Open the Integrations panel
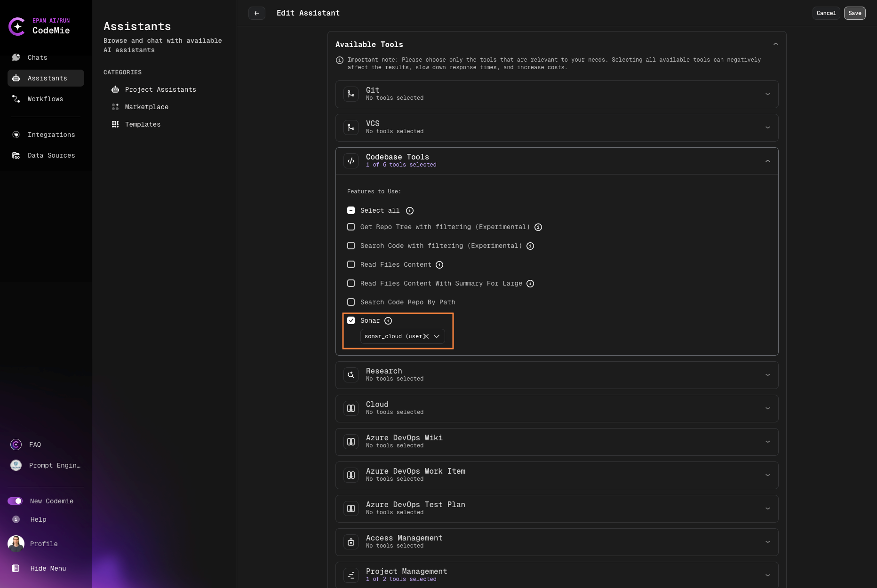This screenshot has height=588, width=877. pos(51,135)
